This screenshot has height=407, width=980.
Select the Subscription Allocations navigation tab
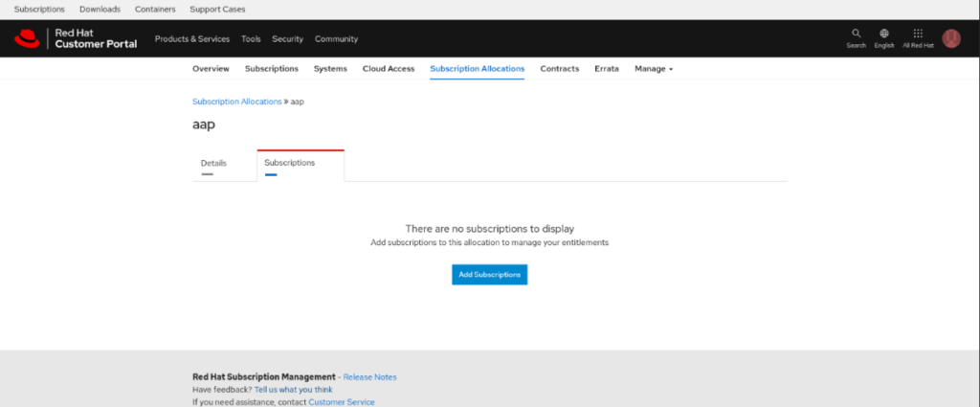coord(477,69)
